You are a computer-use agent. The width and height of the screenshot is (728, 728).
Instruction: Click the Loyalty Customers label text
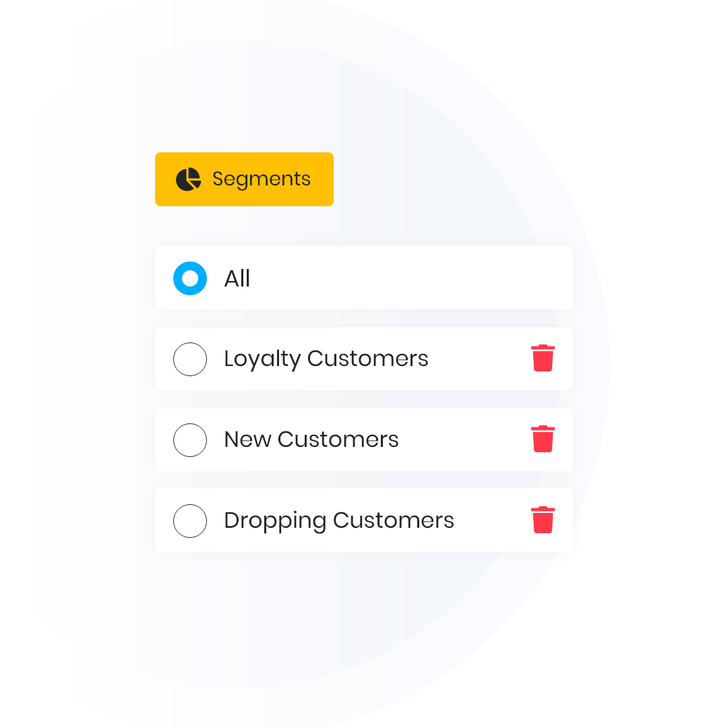326,359
